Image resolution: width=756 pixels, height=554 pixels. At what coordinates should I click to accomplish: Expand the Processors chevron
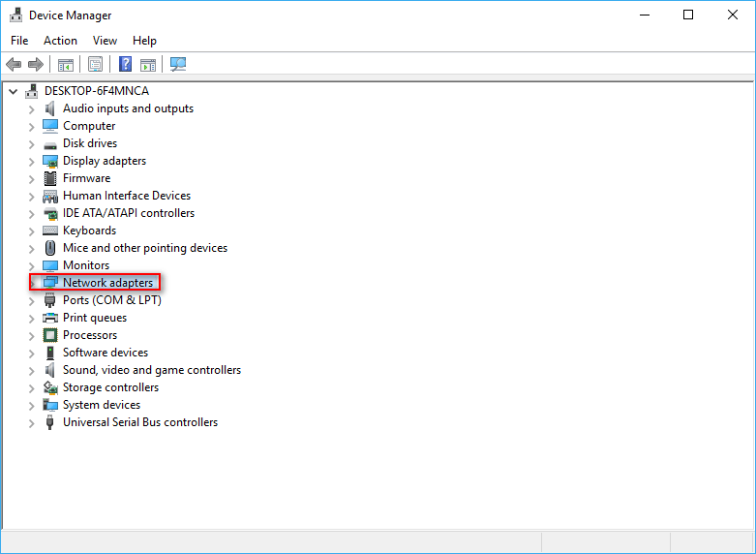coord(32,336)
